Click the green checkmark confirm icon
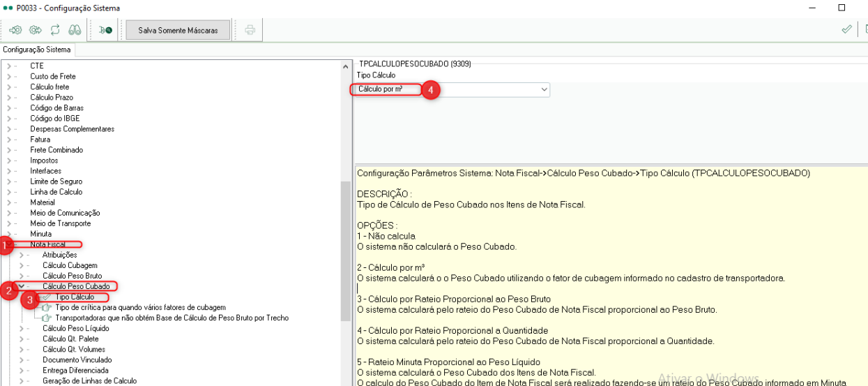 coord(846,29)
